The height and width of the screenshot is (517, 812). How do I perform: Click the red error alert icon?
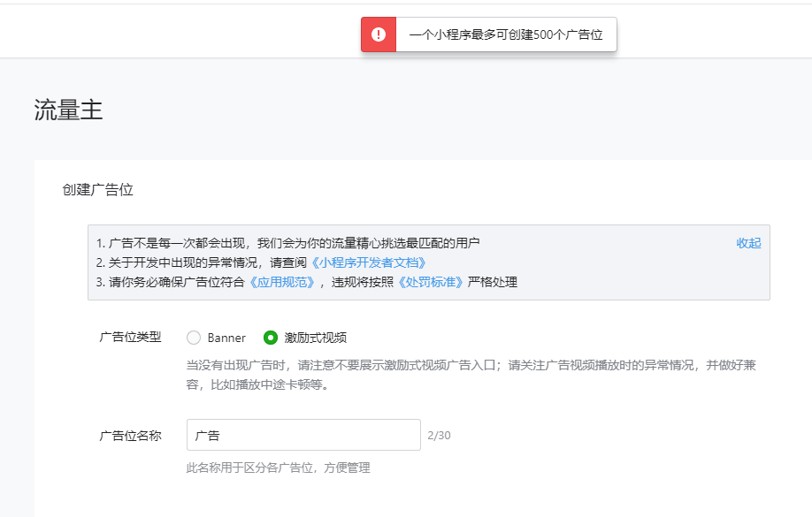379,34
